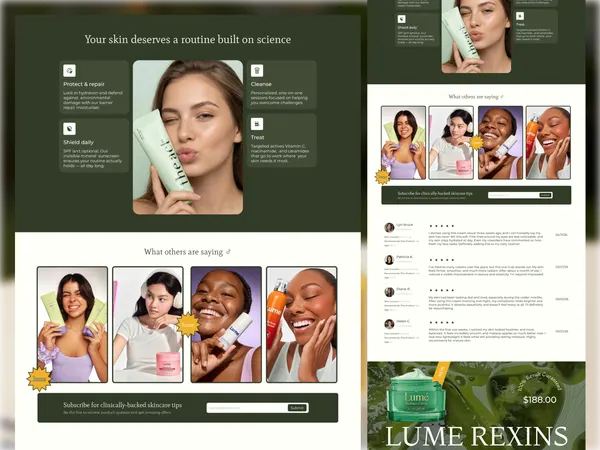Click 'What others are saying' heading on the right page
The height and width of the screenshot is (450, 600).
tap(473, 97)
